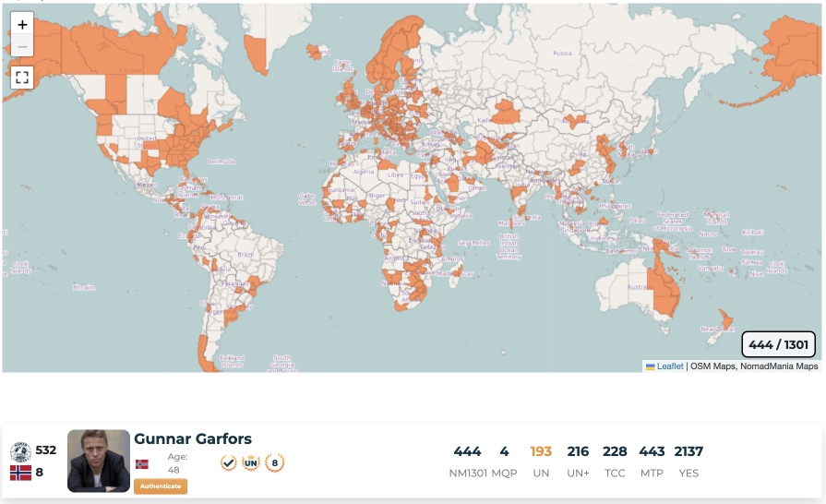Zoom in on the map
This screenshot has width=826, height=504.
(x=22, y=25)
